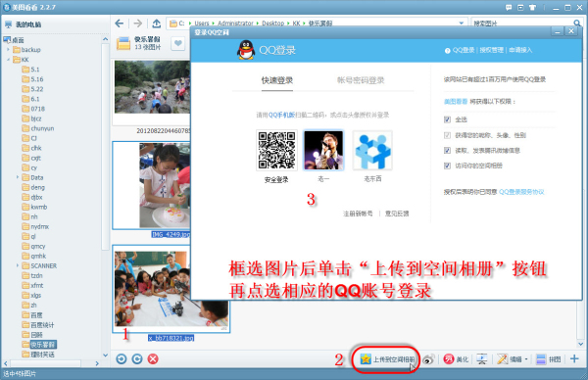
Task: Click the plus icon in bottom toolbar
Action: 574,359
